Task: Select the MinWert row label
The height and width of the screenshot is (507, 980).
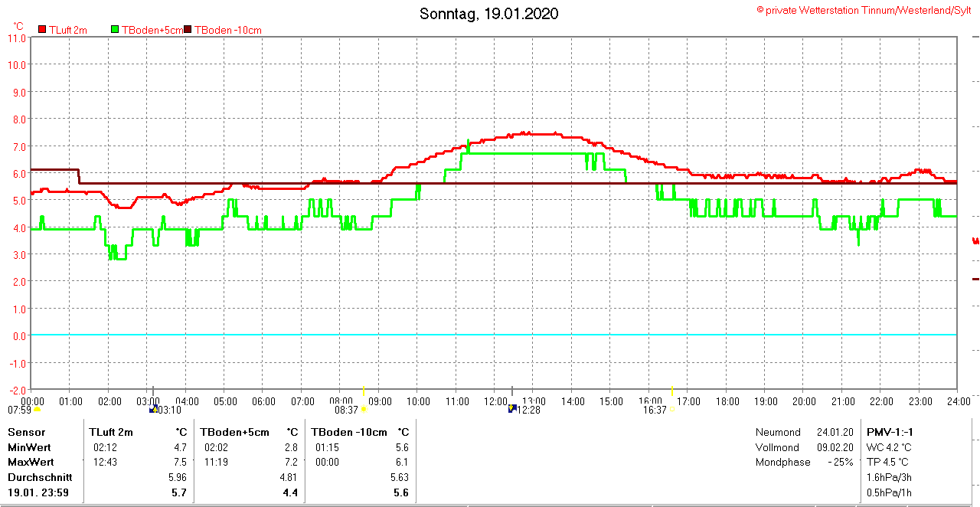Action: (29, 447)
